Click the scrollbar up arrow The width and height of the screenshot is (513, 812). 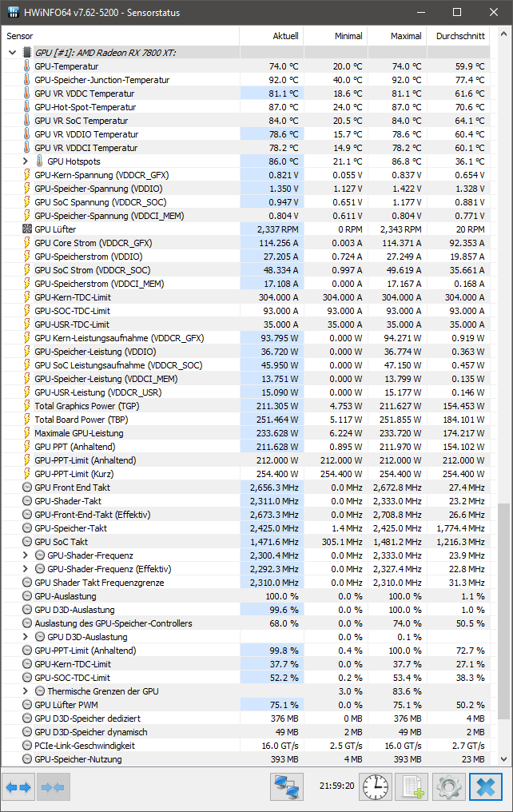click(503, 34)
